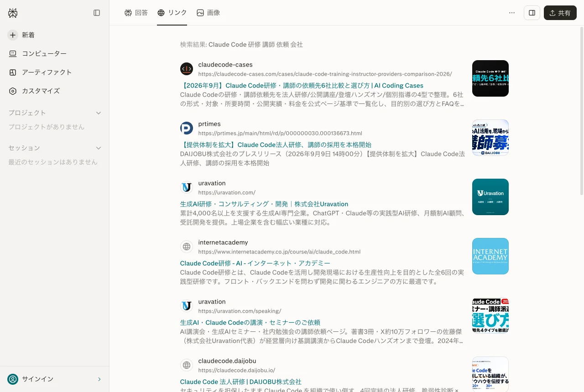Image resolution: width=584 pixels, height=392 pixels.
Task: Click the サインイン account avatar icon
Action: pos(13,379)
